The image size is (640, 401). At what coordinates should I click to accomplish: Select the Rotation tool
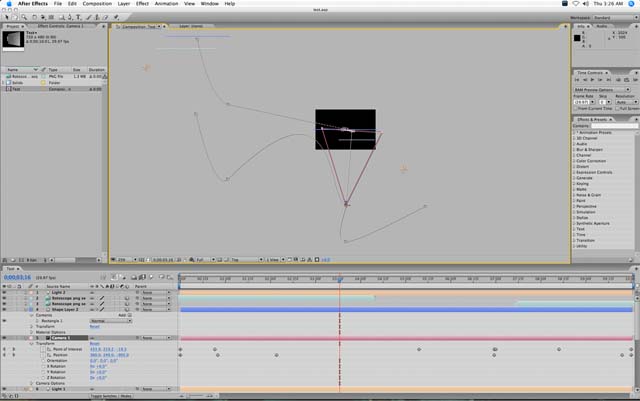34,17
